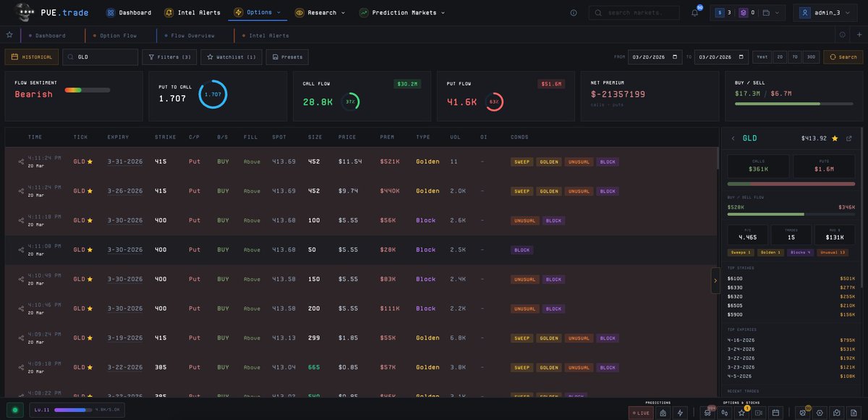Open the document icon at bottom right
Viewport: 868px width, 420px height.
[x=854, y=412]
